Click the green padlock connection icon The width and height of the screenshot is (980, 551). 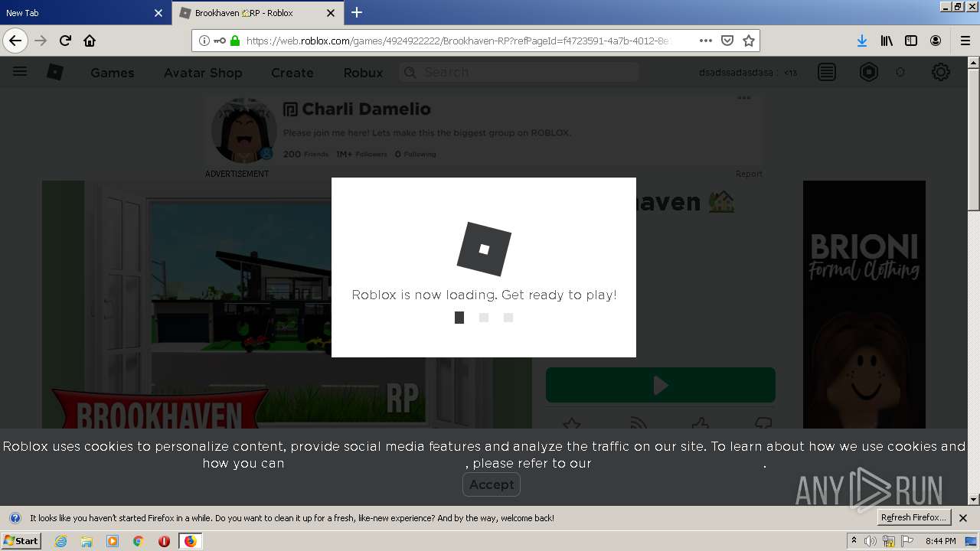point(234,41)
